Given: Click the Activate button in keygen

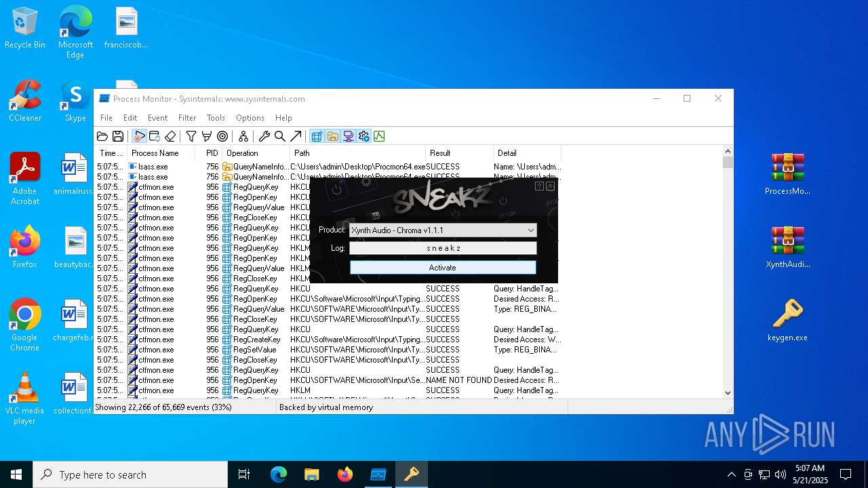Looking at the screenshot, I should [x=443, y=268].
